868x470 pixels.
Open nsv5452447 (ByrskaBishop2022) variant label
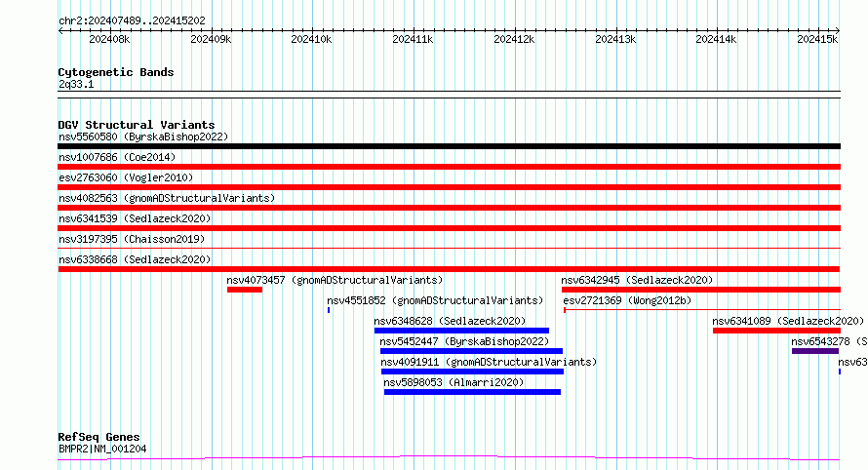[x=464, y=341]
